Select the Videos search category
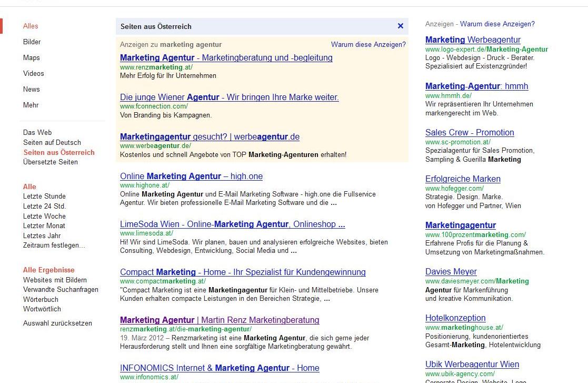 33,73
